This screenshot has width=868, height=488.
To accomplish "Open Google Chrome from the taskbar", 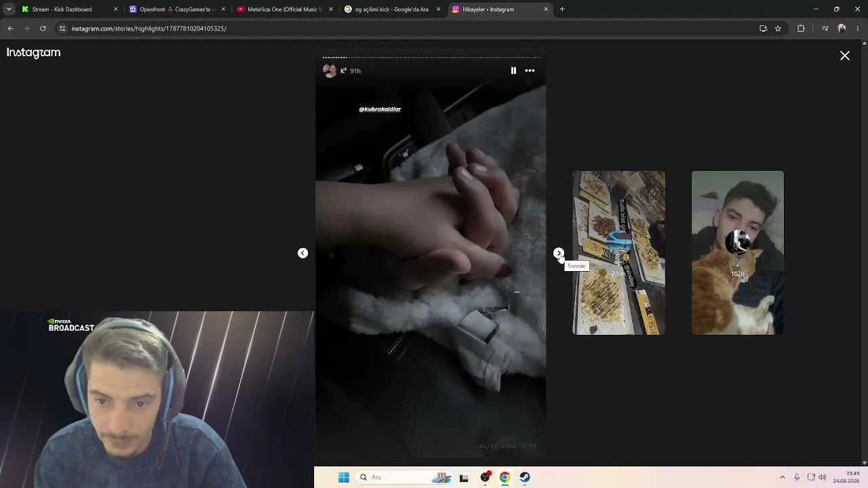I will 505,478.
